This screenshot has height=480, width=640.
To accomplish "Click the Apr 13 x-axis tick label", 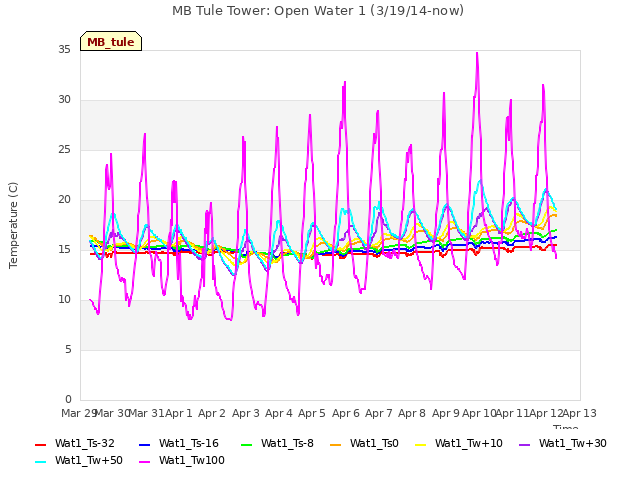I will [x=580, y=413].
